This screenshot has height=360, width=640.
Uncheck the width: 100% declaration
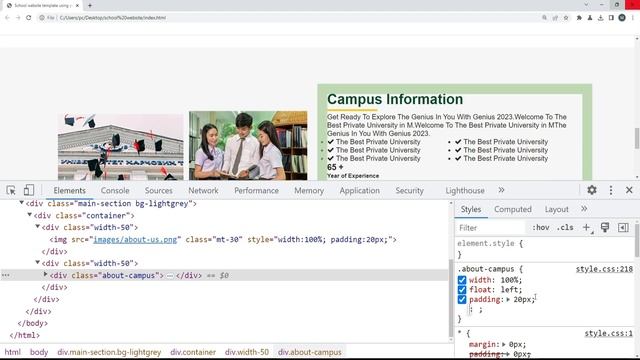click(x=462, y=280)
